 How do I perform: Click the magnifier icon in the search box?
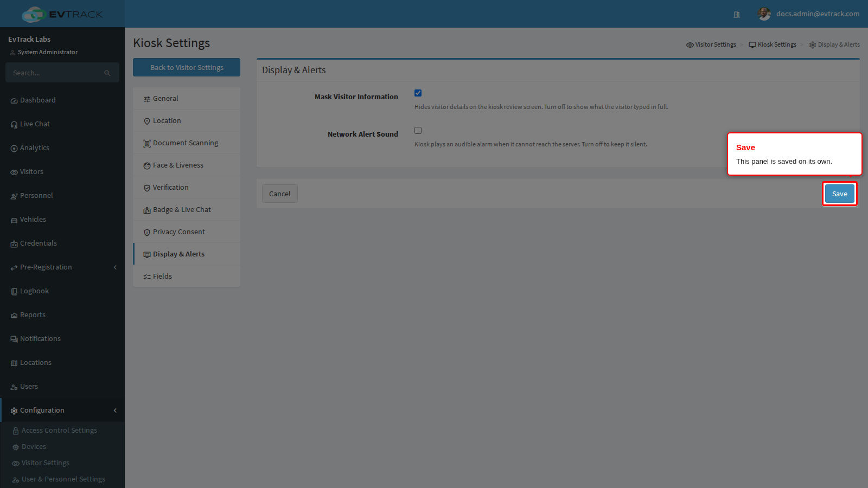pos(107,73)
